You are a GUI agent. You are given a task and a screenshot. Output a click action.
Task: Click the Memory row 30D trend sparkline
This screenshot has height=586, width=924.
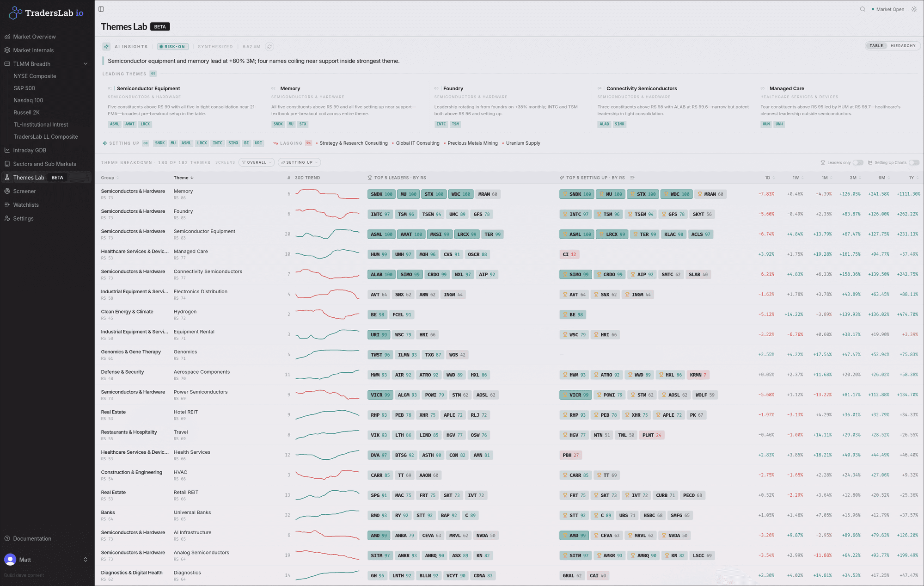click(327, 194)
